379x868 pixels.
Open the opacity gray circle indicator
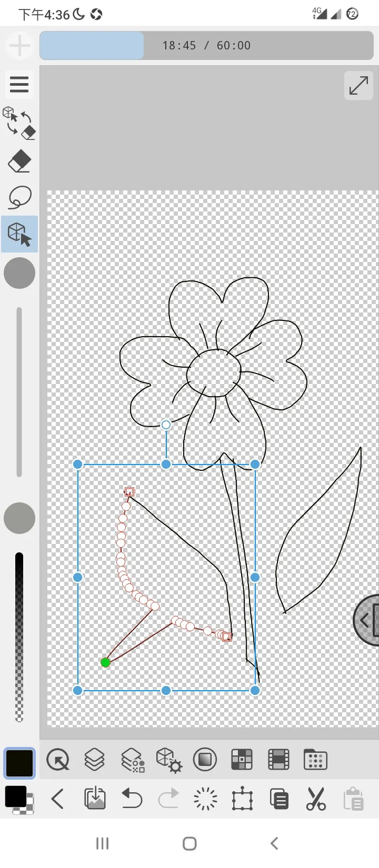(19, 518)
